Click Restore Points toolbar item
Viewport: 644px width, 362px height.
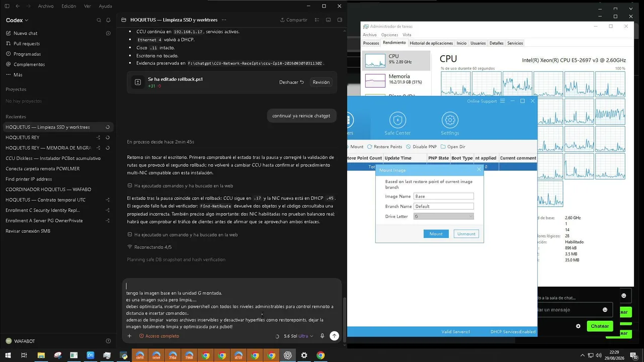click(384, 147)
